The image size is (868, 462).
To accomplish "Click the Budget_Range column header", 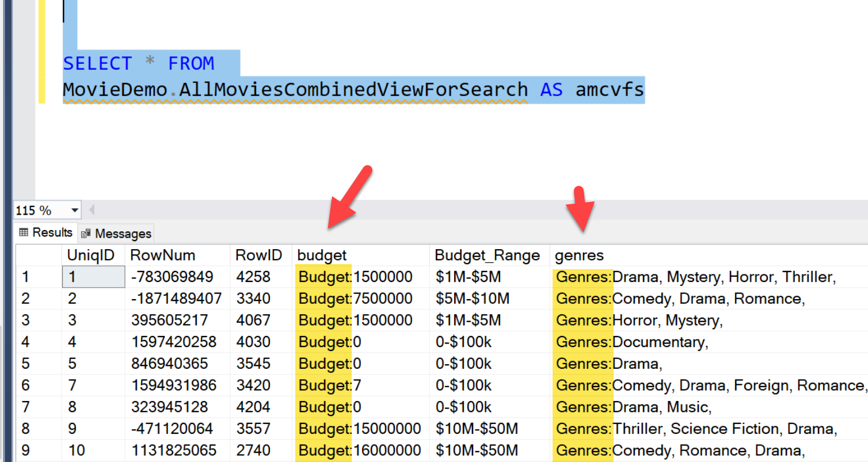I will (489, 255).
